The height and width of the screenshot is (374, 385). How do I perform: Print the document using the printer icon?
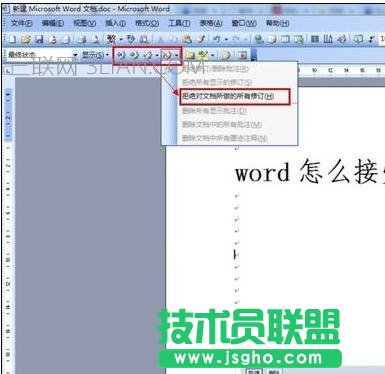(81, 39)
